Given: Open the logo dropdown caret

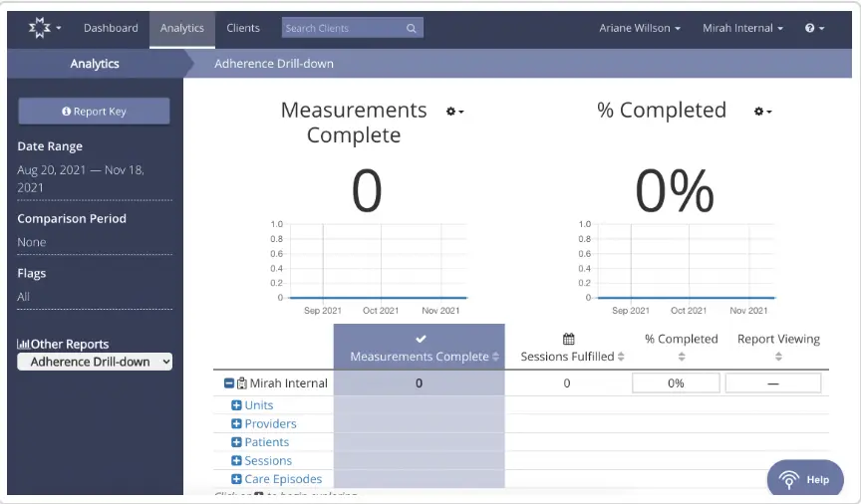Looking at the screenshot, I should coord(59,28).
